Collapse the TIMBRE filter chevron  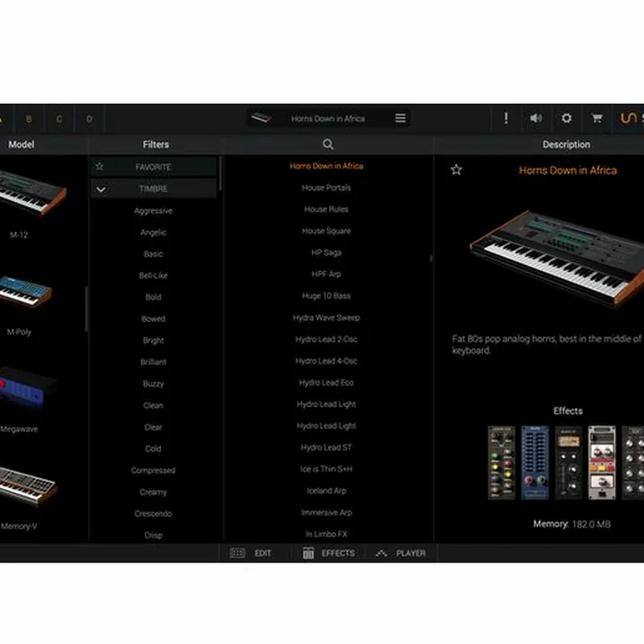pyautogui.click(x=101, y=189)
